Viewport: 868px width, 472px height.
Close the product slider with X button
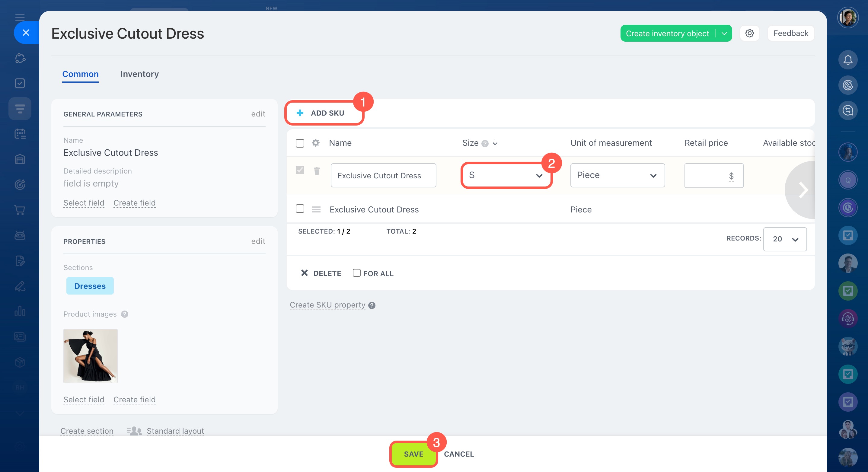pyautogui.click(x=26, y=33)
